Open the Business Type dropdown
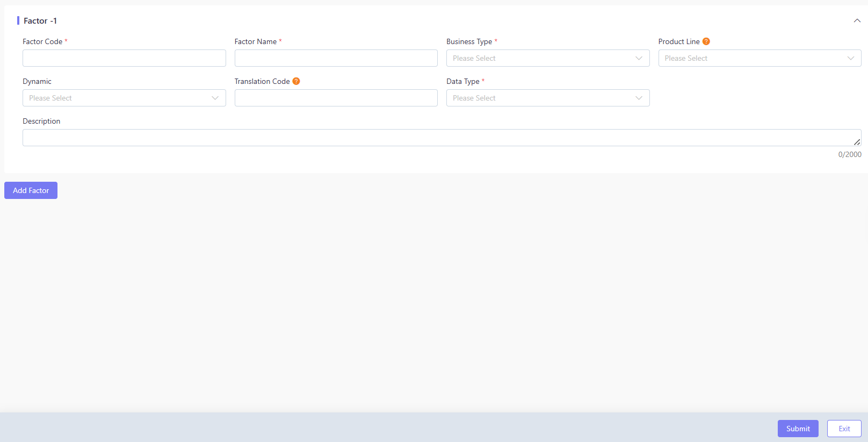This screenshot has height=442, width=868. click(548, 58)
